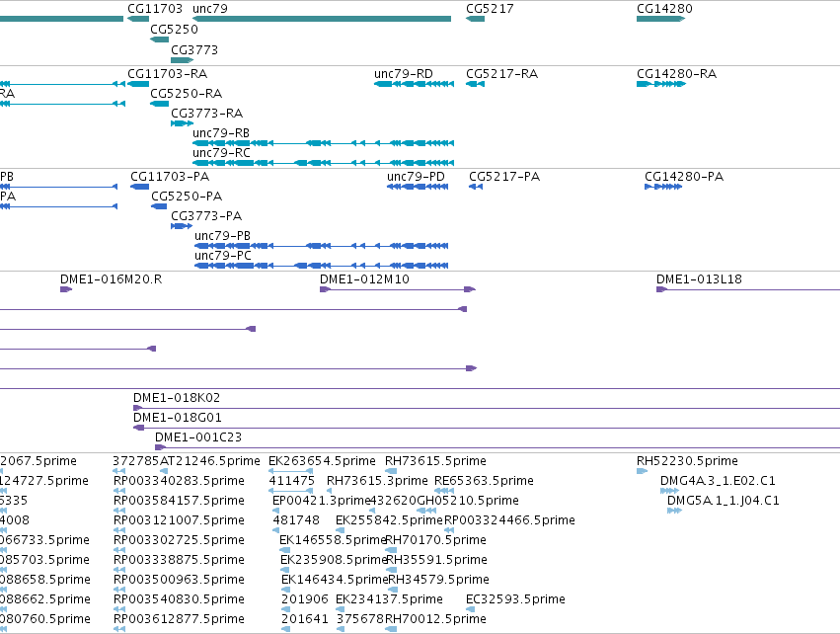Click the RP003324466.5prime EST label
Image resolution: width=840 pixels, height=634 pixels.
(509, 520)
